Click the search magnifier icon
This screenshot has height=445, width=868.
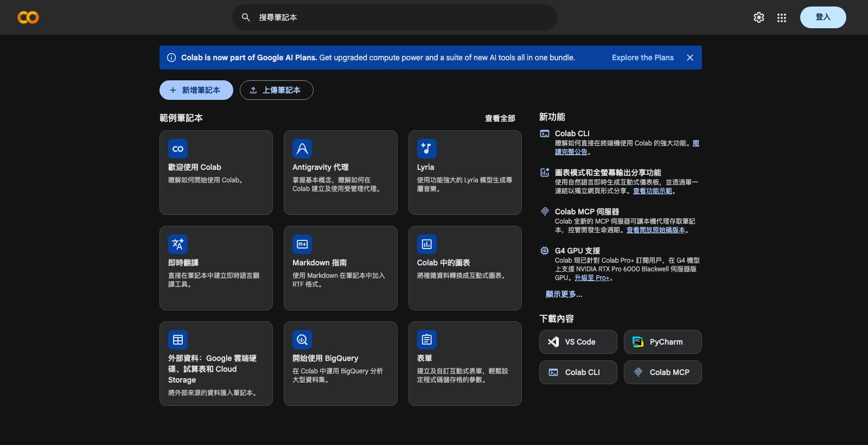246,17
